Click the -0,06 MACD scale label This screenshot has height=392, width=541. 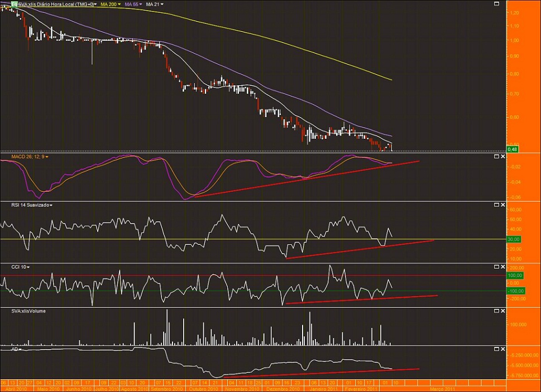click(515, 197)
